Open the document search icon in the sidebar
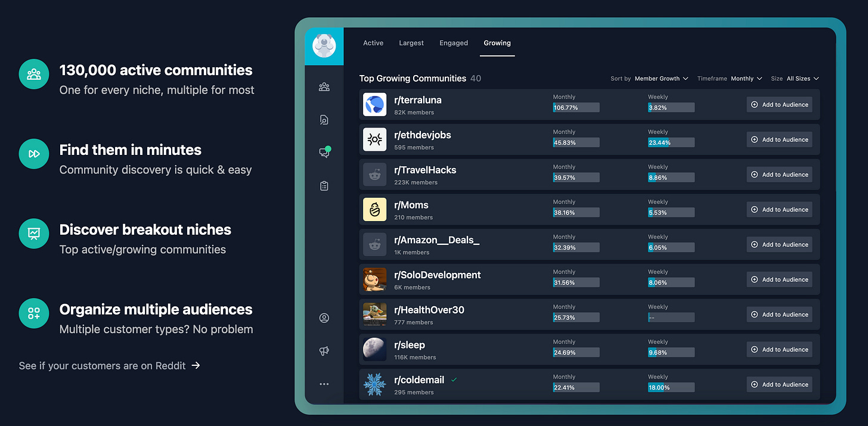Viewport: 868px width, 426px height. pyautogui.click(x=324, y=120)
